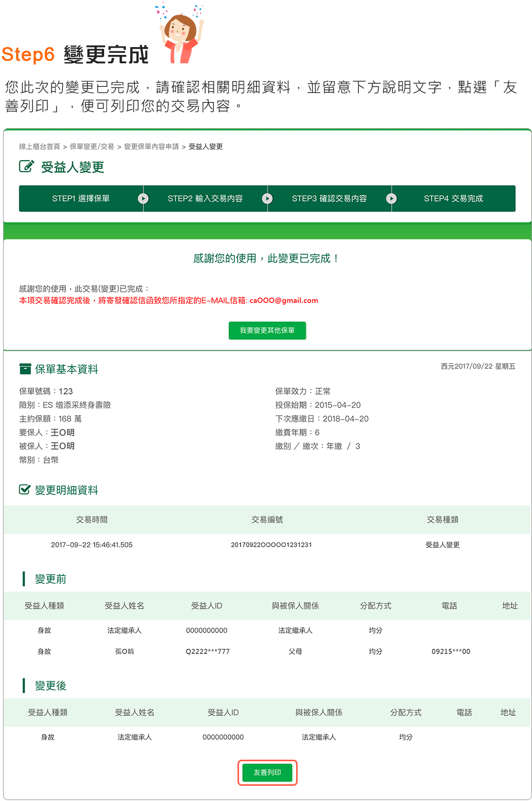Click 保單效力:正常 line

point(303,391)
